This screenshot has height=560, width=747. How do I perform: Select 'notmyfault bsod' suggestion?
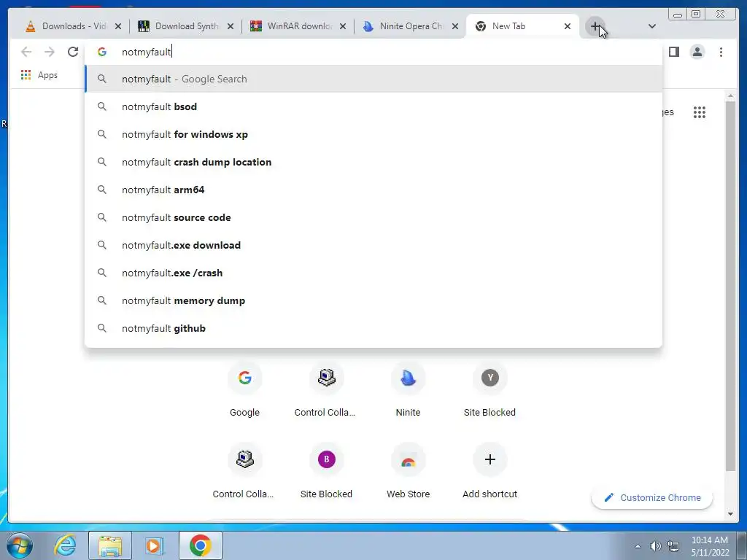[x=373, y=106]
